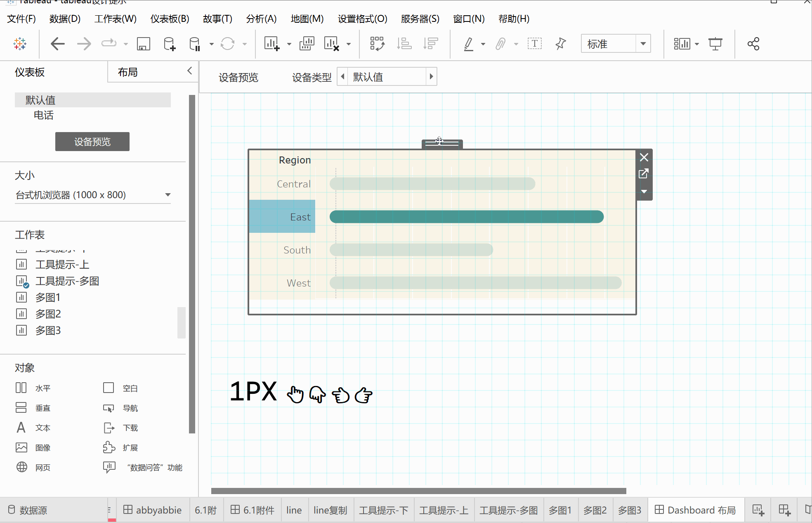Screen dimensions: 812x523
Task: Click the Undo back arrow
Action: (58, 44)
